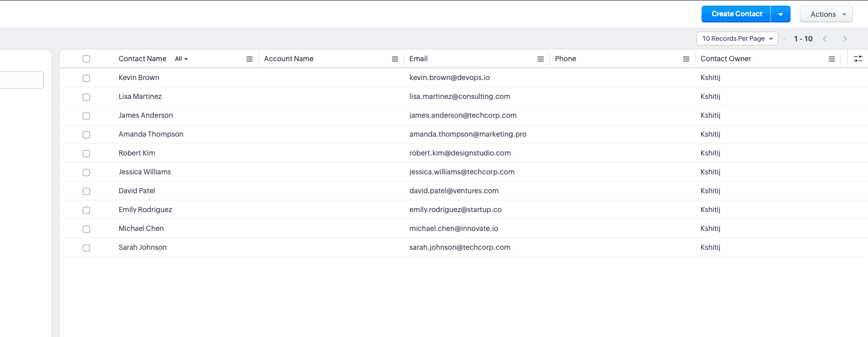Click the search field in left panel

tap(21, 80)
